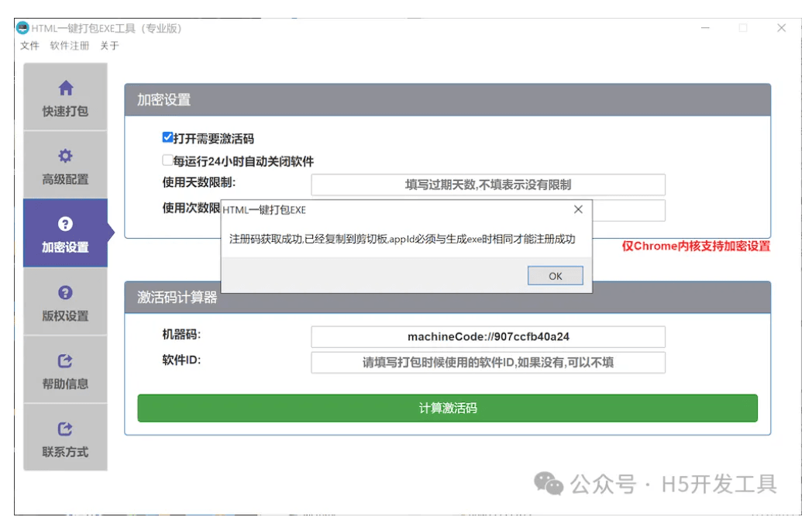Open the 软件注册 menu
The height and width of the screenshot is (524, 812).
click(71, 46)
